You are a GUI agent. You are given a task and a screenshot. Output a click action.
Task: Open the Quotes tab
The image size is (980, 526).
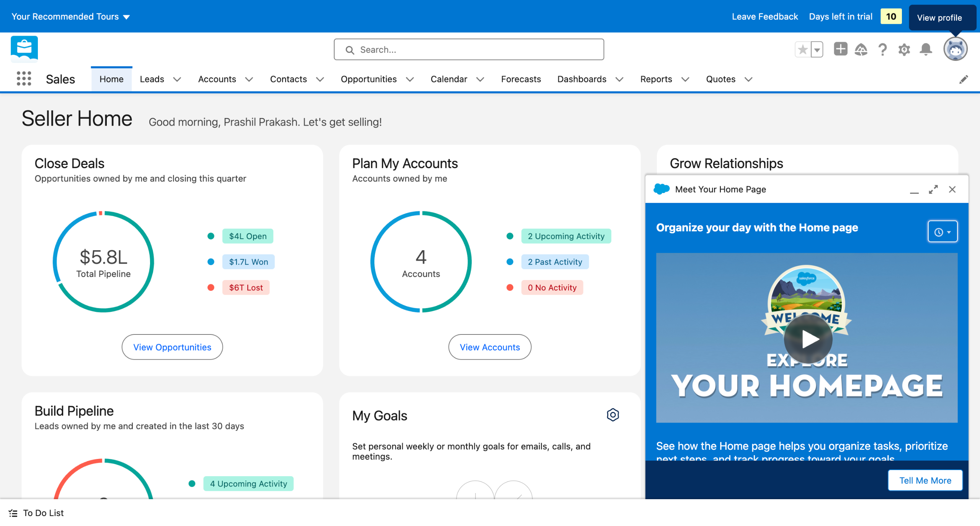coord(720,79)
